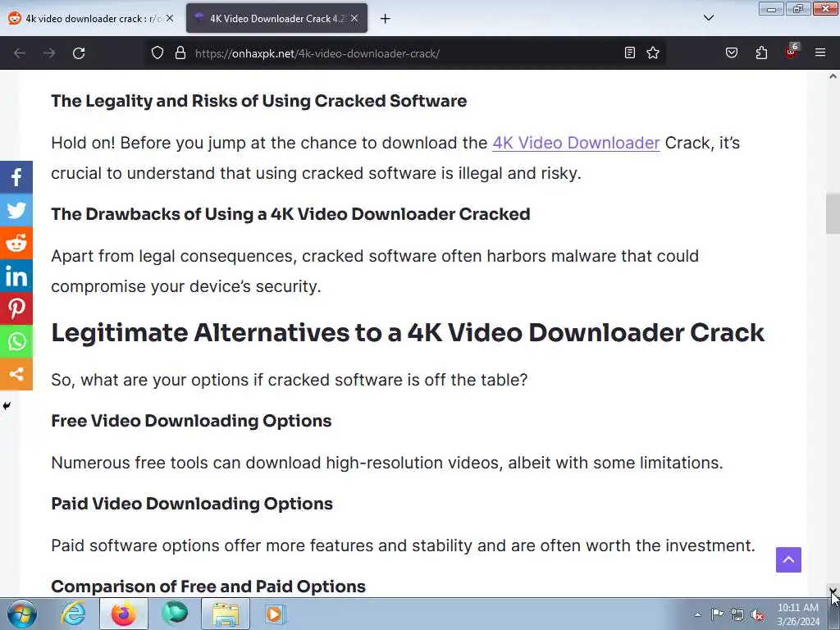Open green browser taskbar icon
This screenshot has width=840, height=630.
[175, 614]
